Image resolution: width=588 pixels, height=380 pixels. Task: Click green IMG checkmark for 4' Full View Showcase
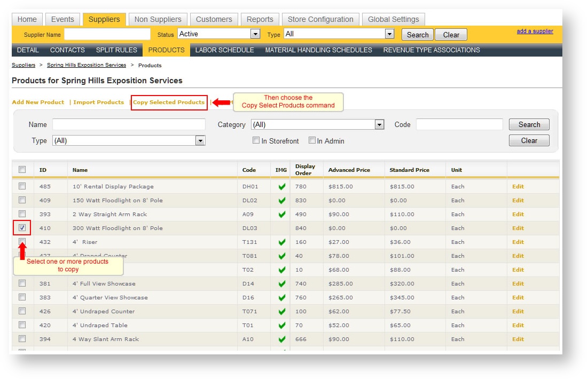281,284
